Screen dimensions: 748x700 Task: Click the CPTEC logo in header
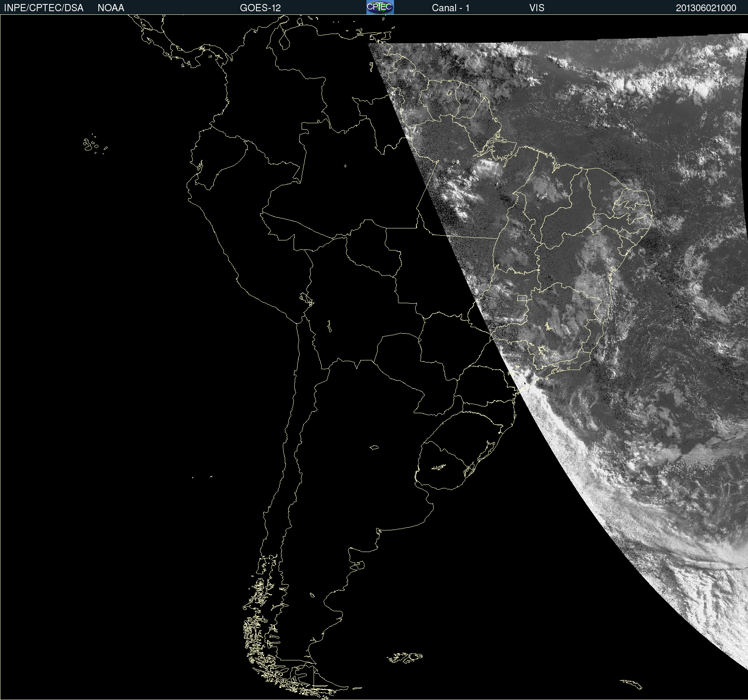coord(380,7)
